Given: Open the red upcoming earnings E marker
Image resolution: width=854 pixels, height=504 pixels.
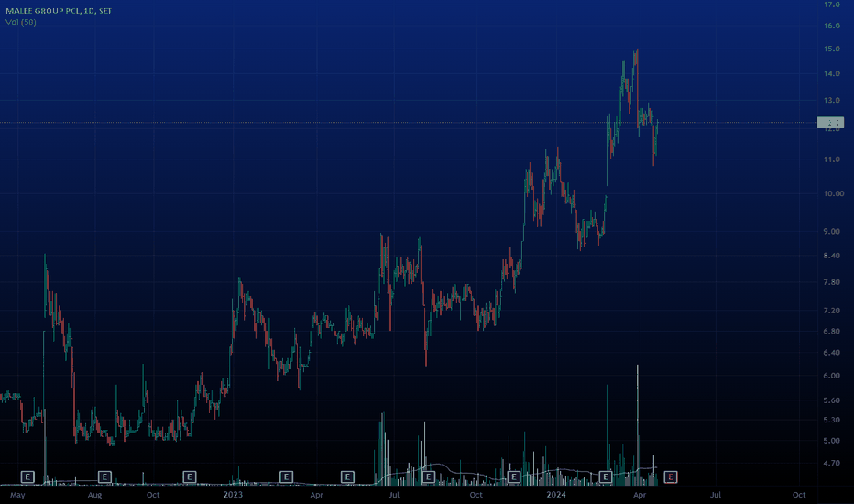Looking at the screenshot, I should click(671, 477).
